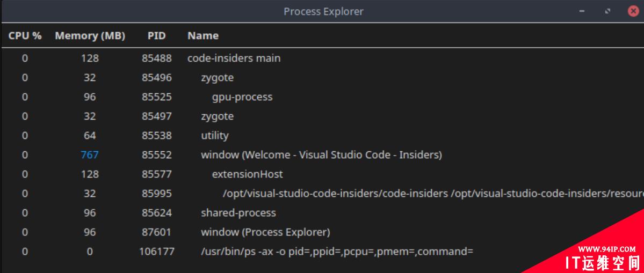Click PID 85577 cell
The width and height of the screenshot is (644, 273).
coord(157,174)
